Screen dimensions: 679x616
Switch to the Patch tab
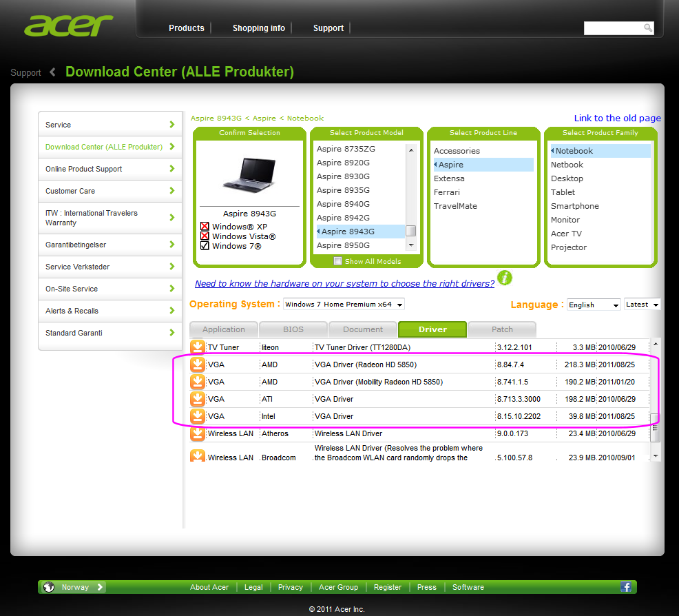click(x=502, y=329)
